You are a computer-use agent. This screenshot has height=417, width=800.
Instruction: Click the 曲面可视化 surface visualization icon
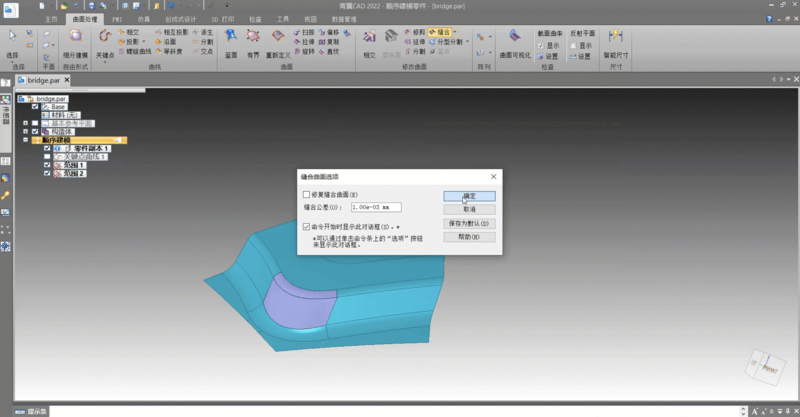[513, 44]
